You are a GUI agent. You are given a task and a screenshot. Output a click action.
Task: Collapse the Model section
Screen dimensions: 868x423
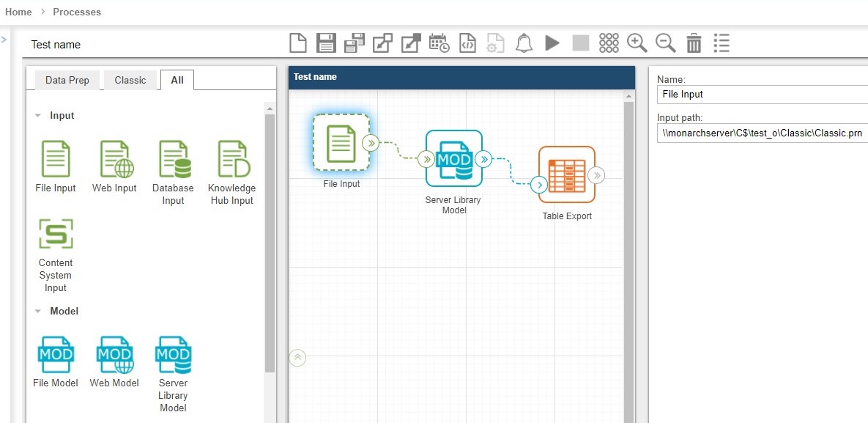38,312
